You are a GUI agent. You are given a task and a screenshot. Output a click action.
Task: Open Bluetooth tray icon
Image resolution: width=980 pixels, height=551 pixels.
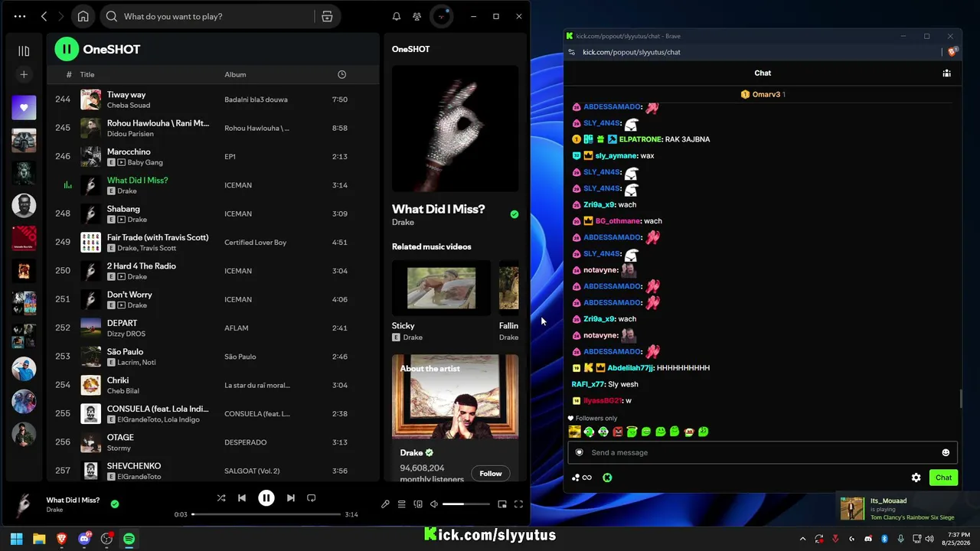pyautogui.click(x=884, y=539)
